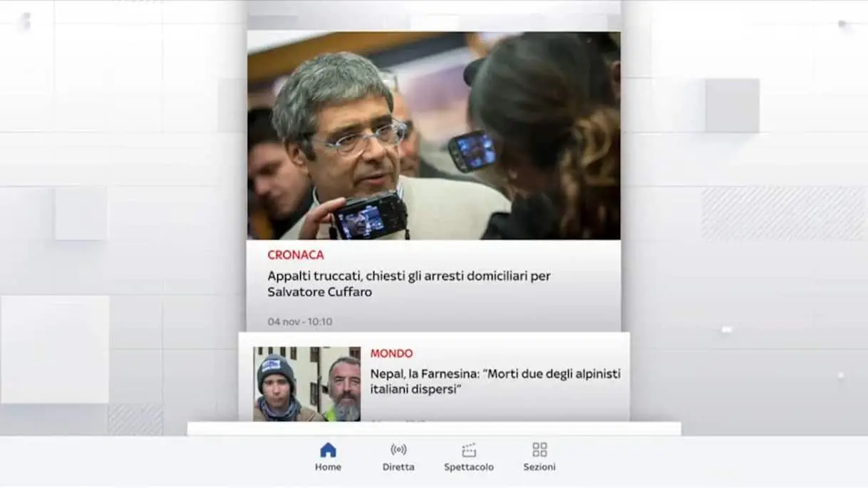Click the Home tab label
This screenshot has width=868, height=488.
[x=328, y=467]
